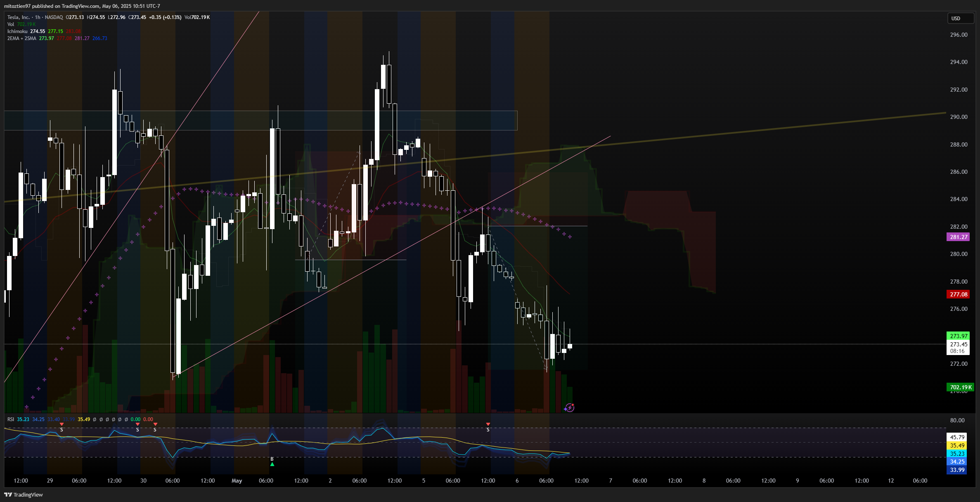Click the lightning events icon below the candles

pos(569,408)
